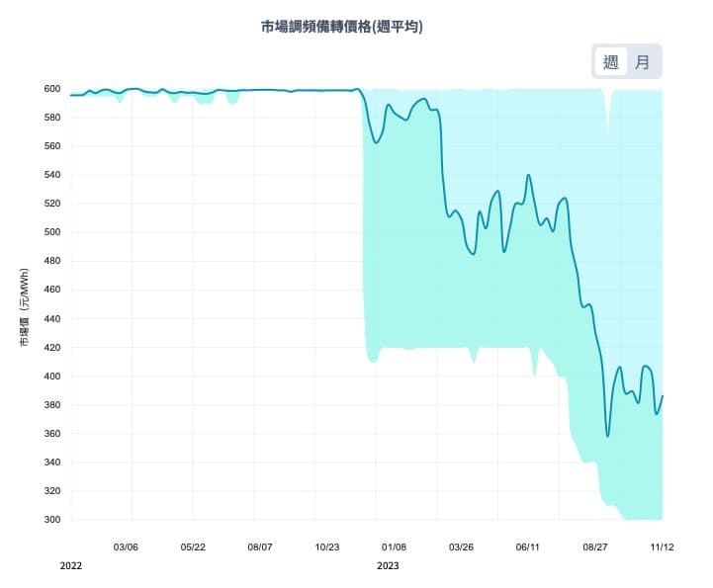The width and height of the screenshot is (713, 588).
Task: Click the line's lowest dip near 360
Action: [x=607, y=436]
